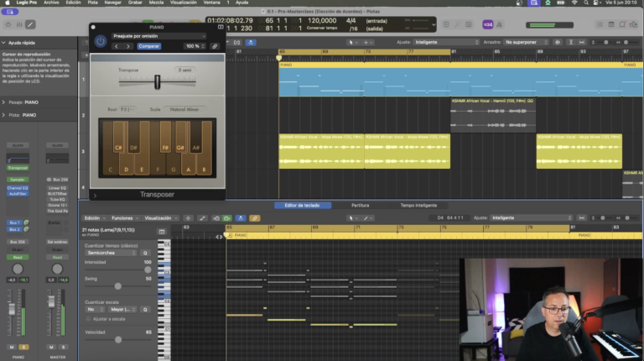This screenshot has height=361, width=644.
Task: Toggle the metronome icon
Action: [500, 24]
